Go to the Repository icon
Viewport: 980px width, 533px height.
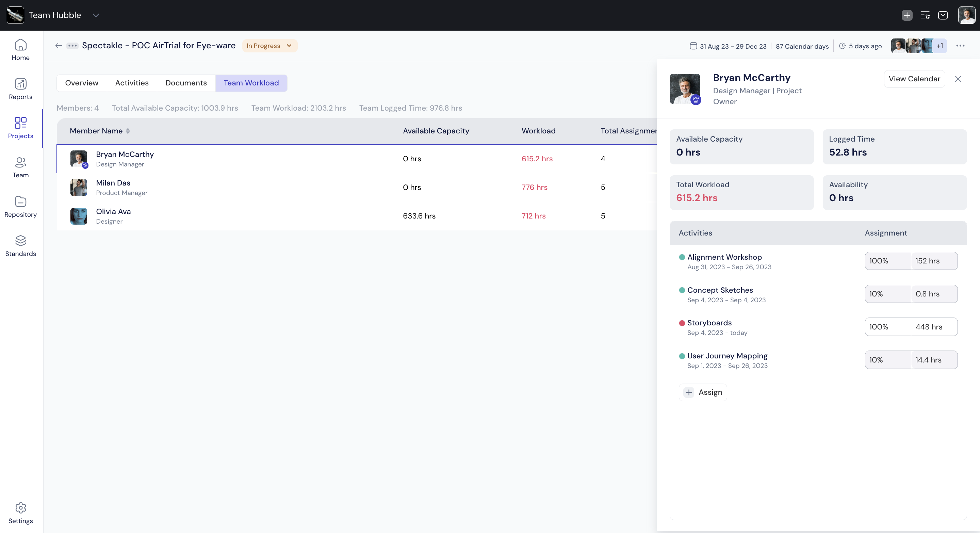pos(20,201)
